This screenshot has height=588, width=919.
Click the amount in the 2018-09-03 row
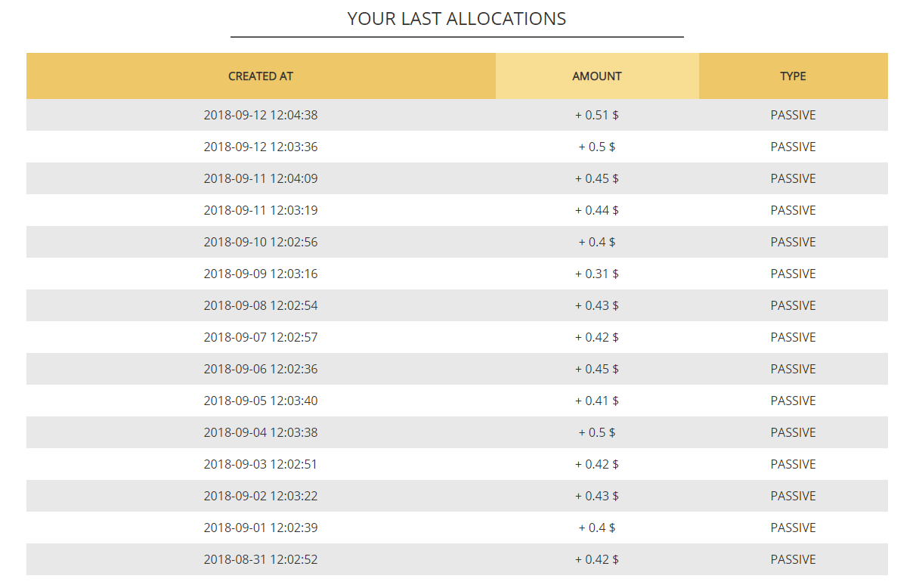597,465
